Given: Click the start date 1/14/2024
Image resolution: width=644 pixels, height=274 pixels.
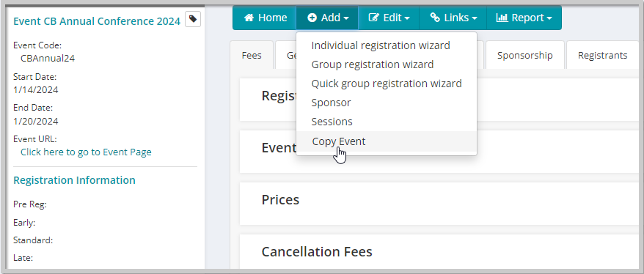Looking at the screenshot, I should [36, 90].
